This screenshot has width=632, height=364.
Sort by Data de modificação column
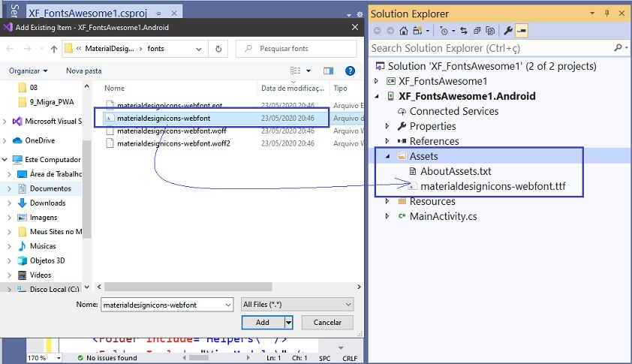(x=293, y=89)
